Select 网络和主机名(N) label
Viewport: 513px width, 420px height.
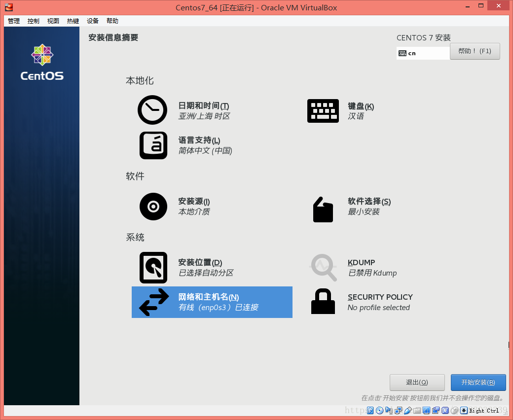point(209,297)
